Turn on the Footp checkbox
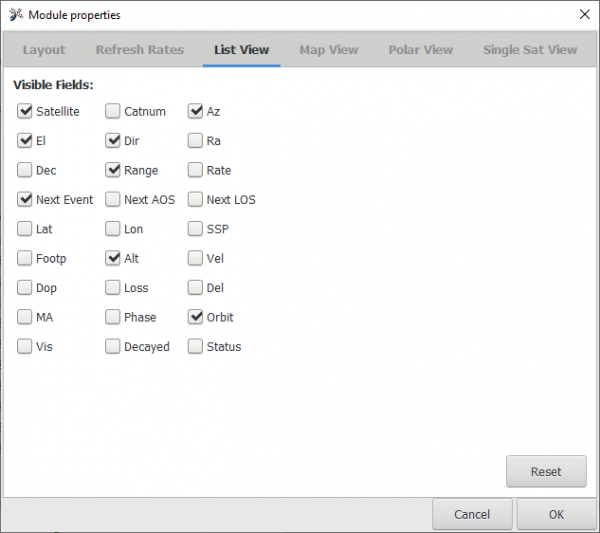This screenshot has width=600, height=533. click(x=25, y=258)
